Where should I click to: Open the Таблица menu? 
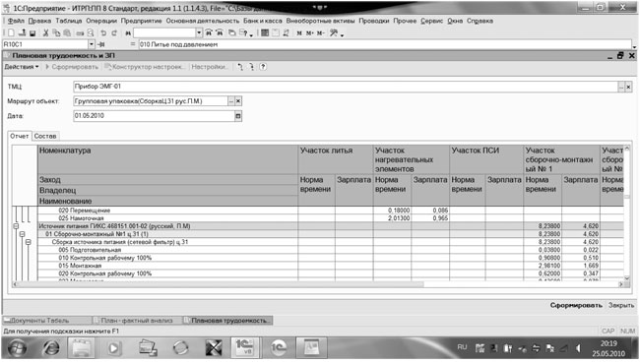pyautogui.click(x=69, y=21)
